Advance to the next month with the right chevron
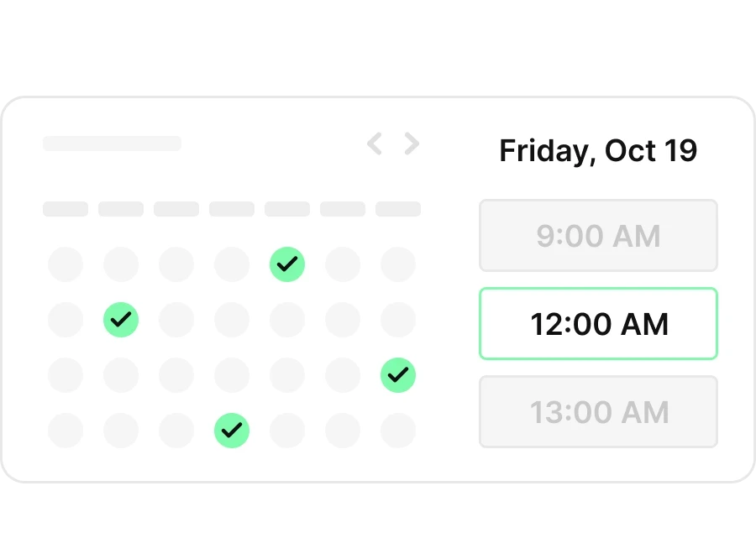Viewport: 756px width, 559px height. (x=412, y=144)
